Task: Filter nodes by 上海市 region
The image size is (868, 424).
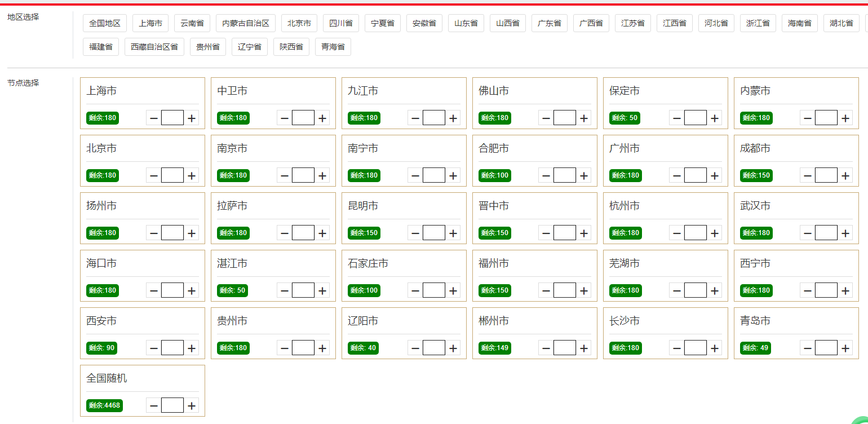Action: tap(150, 23)
